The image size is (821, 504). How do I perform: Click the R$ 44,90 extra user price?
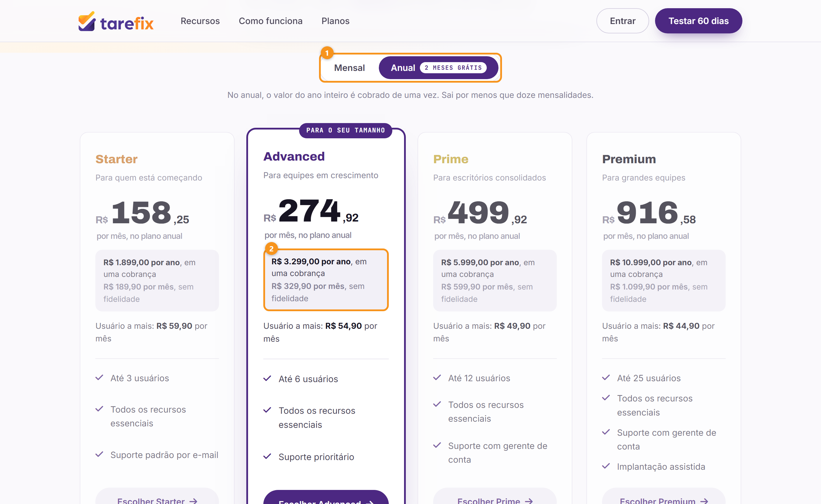tap(681, 326)
